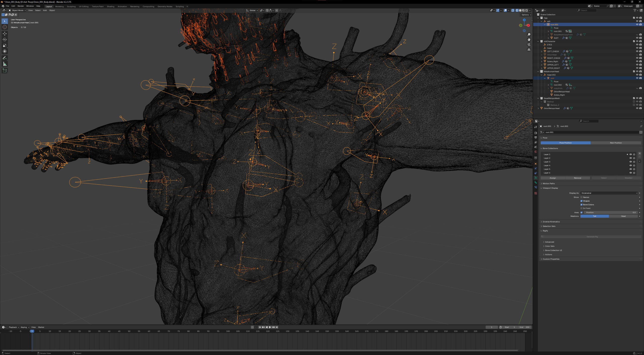Open Global transform orientation dropdown

point(252,10)
